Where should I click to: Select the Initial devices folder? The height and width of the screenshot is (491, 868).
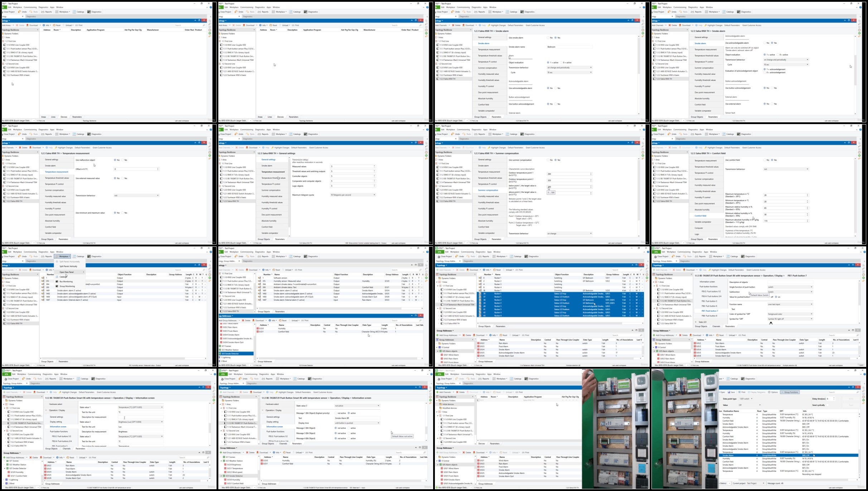click(448, 404)
